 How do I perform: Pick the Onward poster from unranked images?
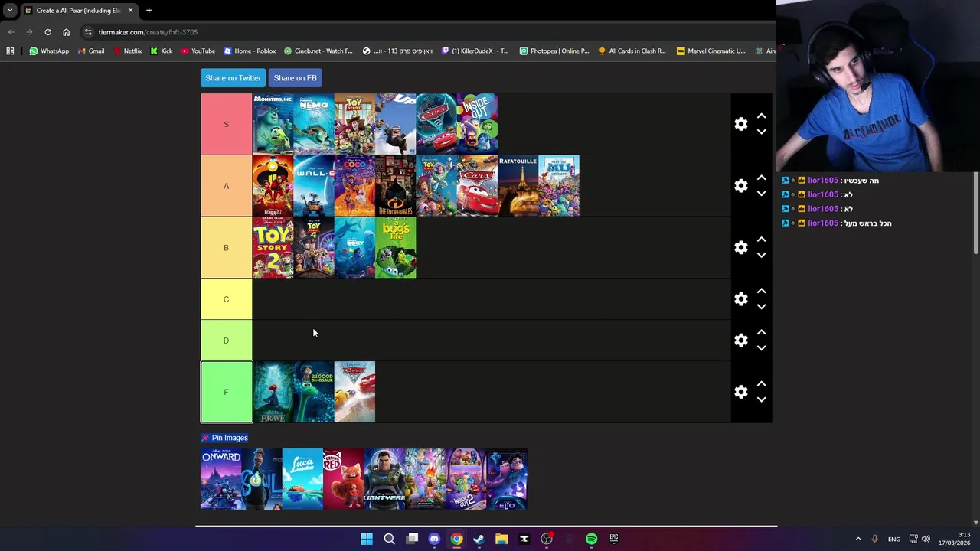[220, 479]
